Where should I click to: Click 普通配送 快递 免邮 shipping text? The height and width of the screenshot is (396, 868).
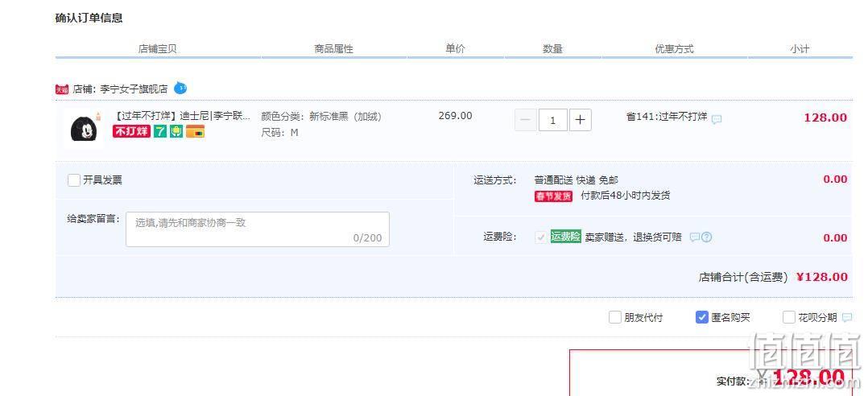(x=577, y=180)
